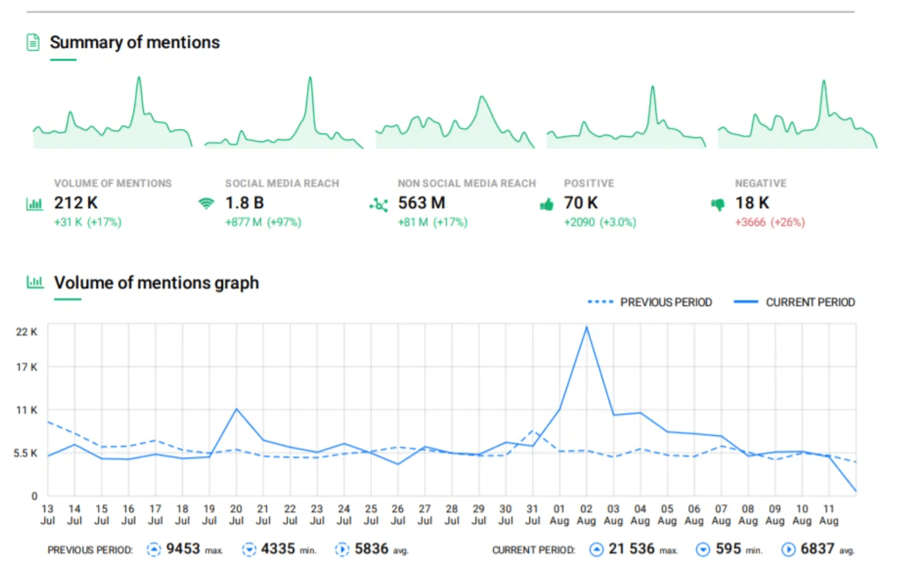This screenshot has height=588, width=905.
Task: Open the Negative mentions sparkline thumbnail
Action: coord(797,114)
